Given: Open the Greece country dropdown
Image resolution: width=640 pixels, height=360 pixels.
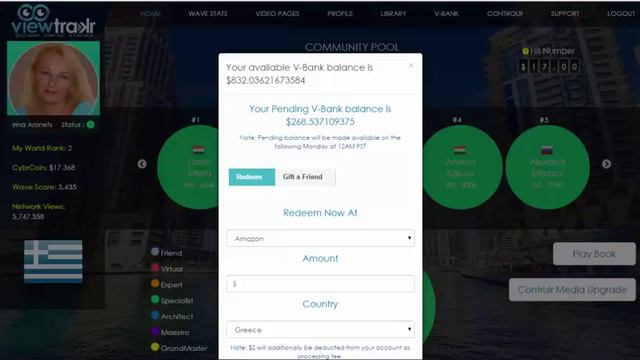Looking at the screenshot, I should [x=320, y=329].
